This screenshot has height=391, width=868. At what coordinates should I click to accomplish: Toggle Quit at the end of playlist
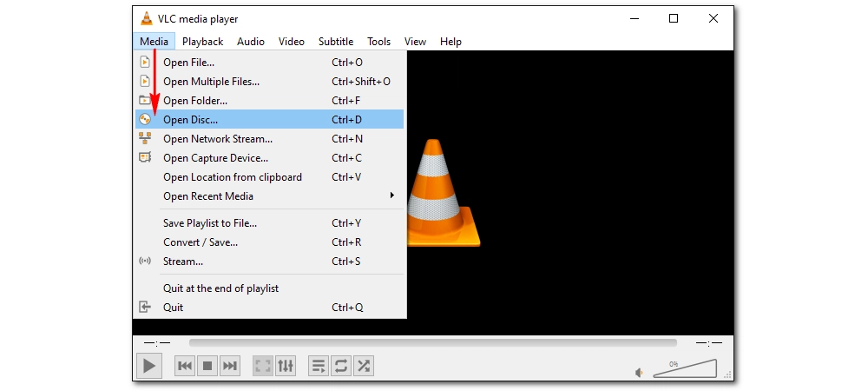pos(270,288)
